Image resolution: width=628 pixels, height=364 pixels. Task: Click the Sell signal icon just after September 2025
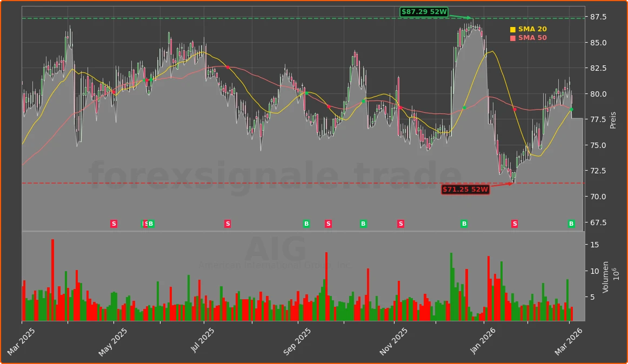pyautogui.click(x=328, y=223)
